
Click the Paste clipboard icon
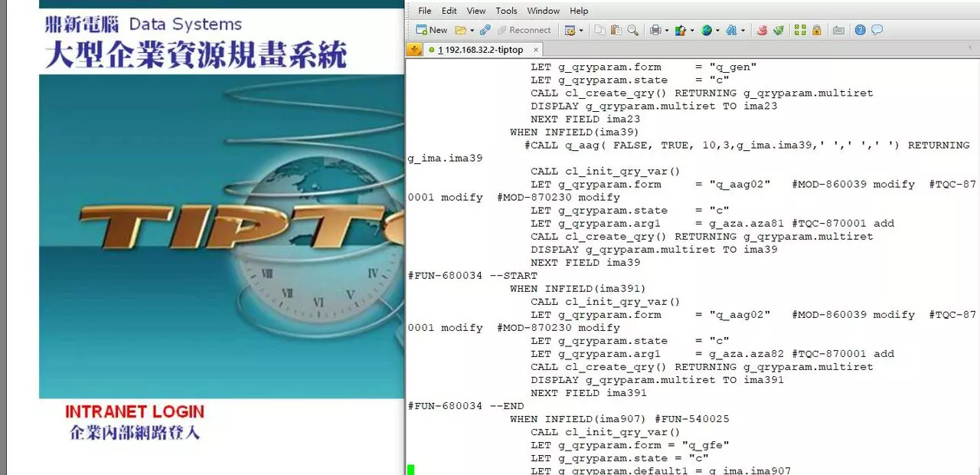616,30
